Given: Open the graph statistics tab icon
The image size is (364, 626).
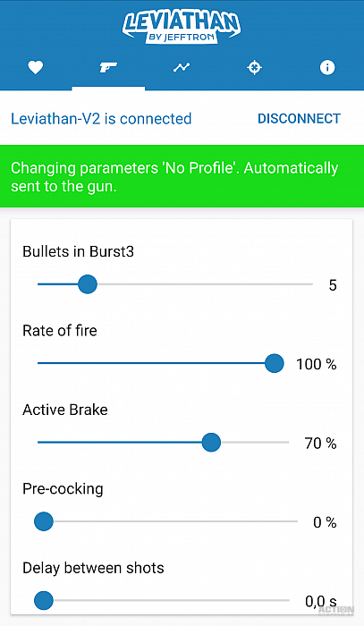Looking at the screenshot, I should point(182,67).
